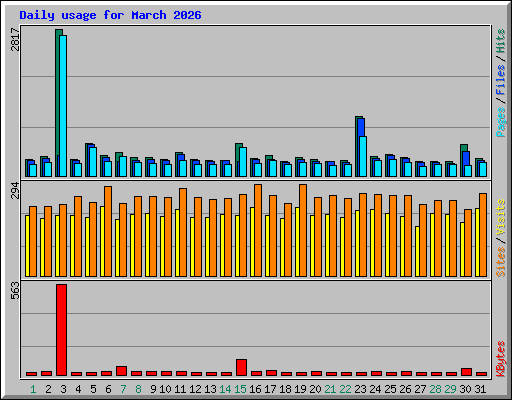The image size is (512, 400).
Task: Click the chart title 'Daily usage for March 2026'
Action: [110, 15]
